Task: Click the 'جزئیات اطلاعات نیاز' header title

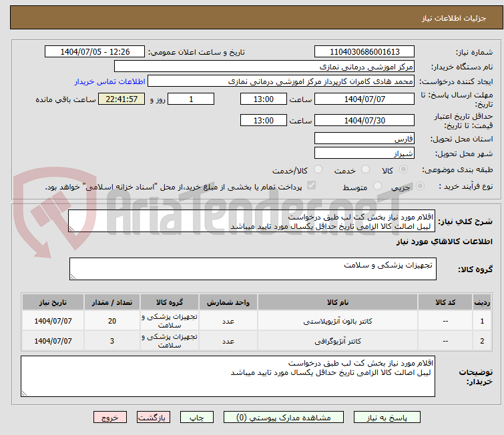Action: (454, 18)
